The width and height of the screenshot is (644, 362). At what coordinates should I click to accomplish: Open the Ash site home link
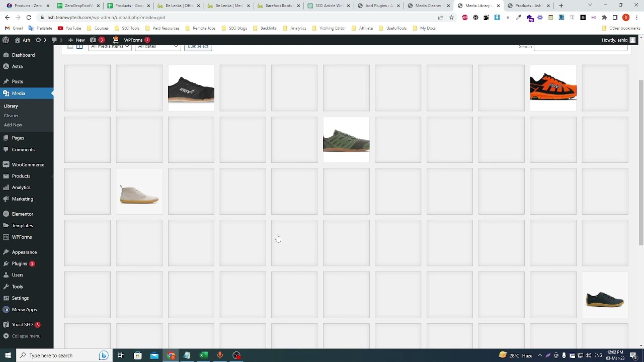pyautogui.click(x=22, y=40)
